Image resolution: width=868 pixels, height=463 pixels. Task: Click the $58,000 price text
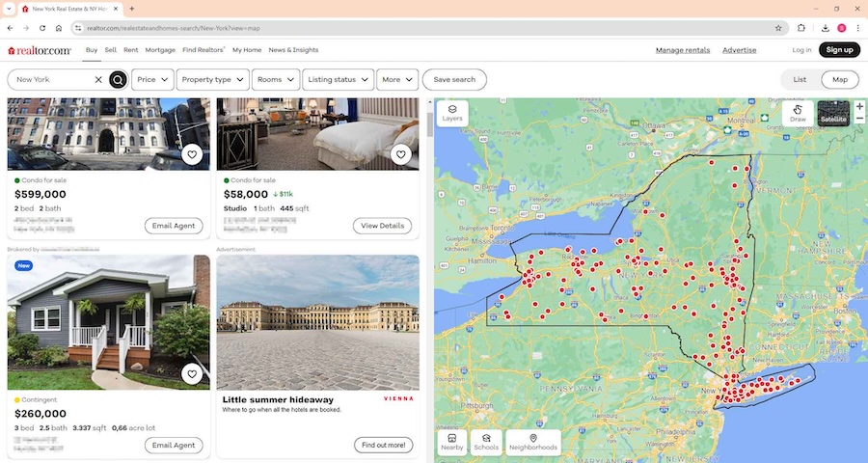[x=246, y=195]
